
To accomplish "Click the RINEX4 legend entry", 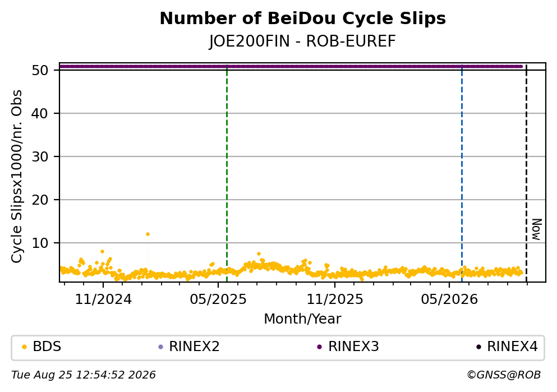I will 507,347.
